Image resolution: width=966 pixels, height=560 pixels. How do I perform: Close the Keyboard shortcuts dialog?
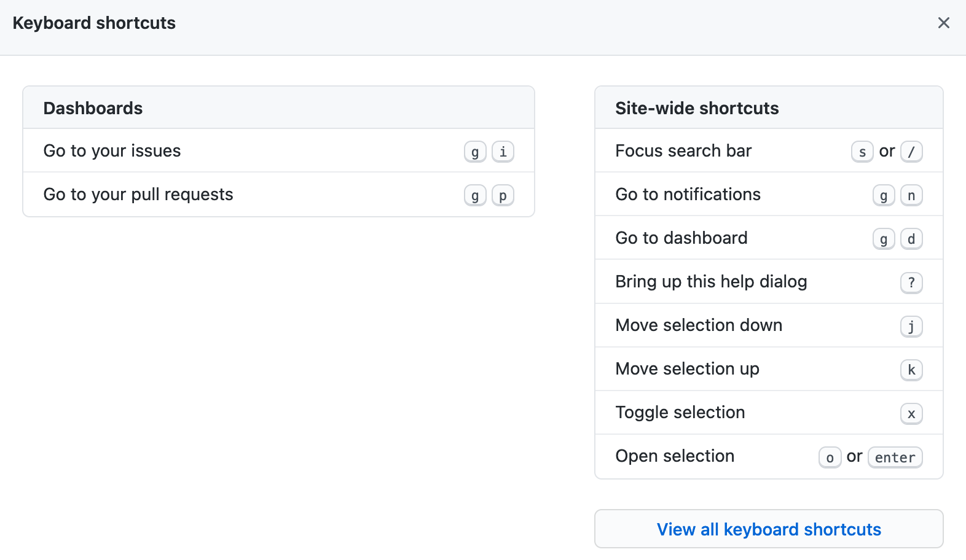943,23
